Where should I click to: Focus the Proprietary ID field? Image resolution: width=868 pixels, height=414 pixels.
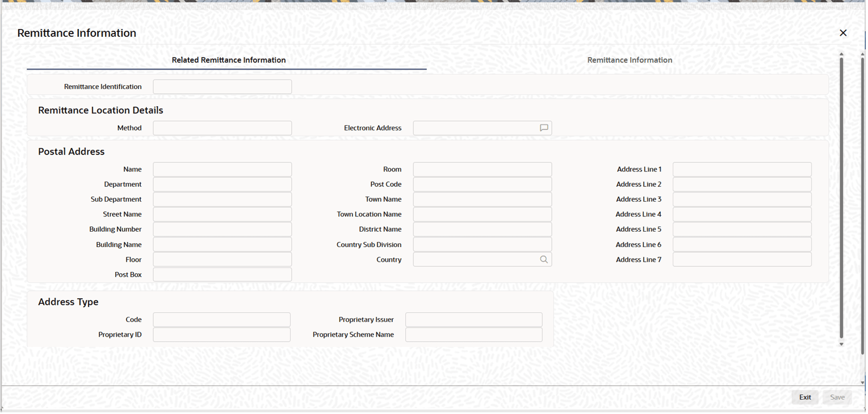(x=222, y=334)
